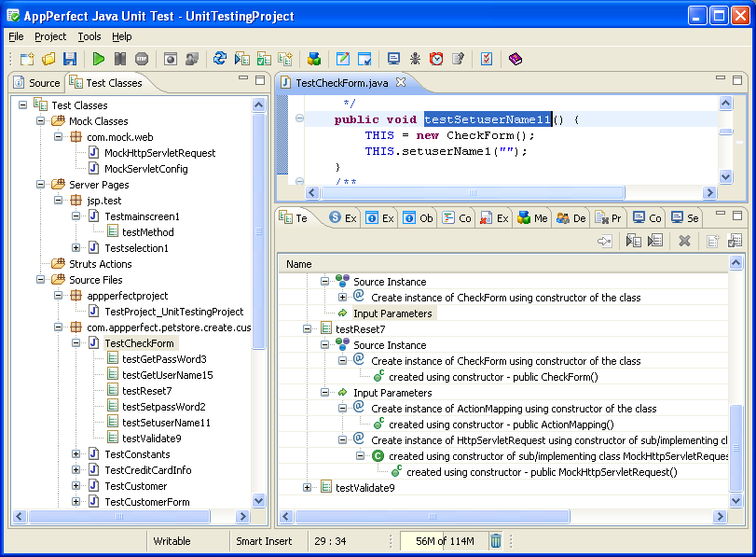
Task: Click the gray X delete icon in lower panel
Action: coord(684,241)
